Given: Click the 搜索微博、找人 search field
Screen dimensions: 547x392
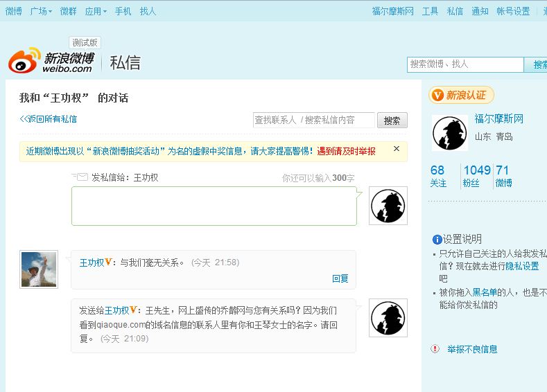Looking at the screenshot, I should point(465,64).
